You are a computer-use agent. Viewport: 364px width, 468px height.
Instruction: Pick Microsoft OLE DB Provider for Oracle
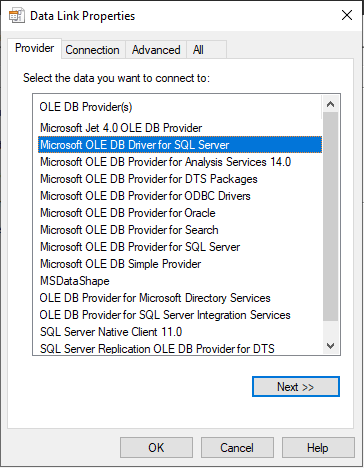(x=128, y=213)
